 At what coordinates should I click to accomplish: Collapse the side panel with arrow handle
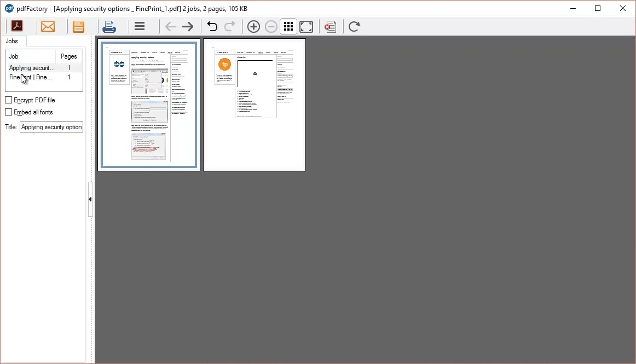coord(90,199)
